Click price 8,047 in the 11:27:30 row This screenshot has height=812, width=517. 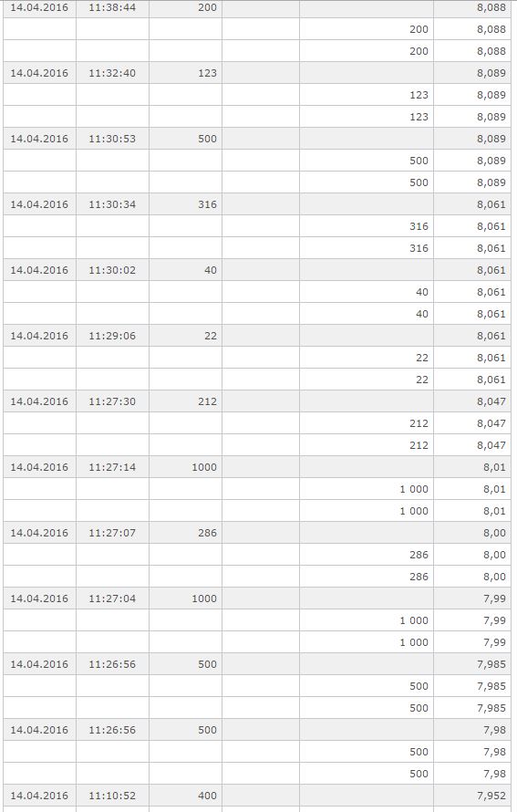pyautogui.click(x=491, y=401)
